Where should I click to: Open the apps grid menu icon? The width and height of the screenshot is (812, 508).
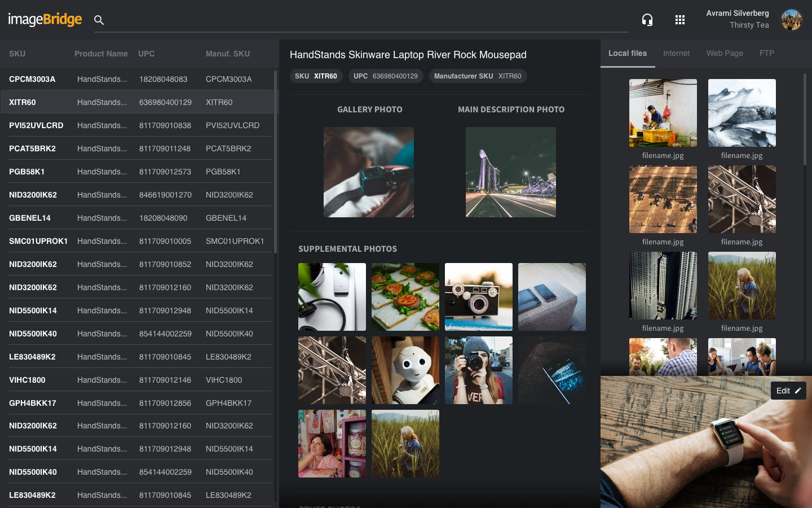tap(680, 20)
